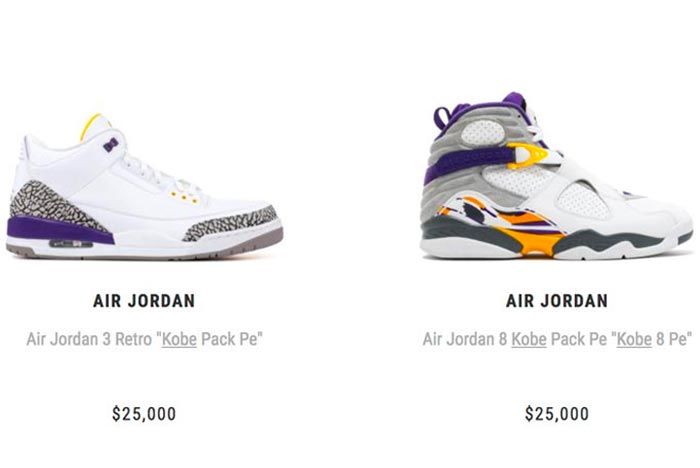
Task: Click the Air Jordan 3 Retro product title
Action: pyautogui.click(x=144, y=339)
